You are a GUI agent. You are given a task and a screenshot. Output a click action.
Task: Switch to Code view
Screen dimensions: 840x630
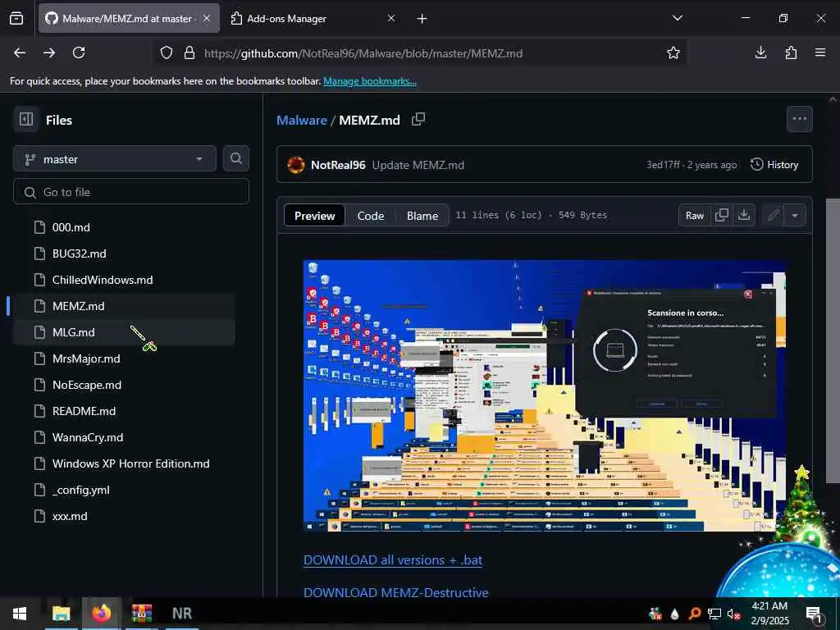pyautogui.click(x=371, y=216)
